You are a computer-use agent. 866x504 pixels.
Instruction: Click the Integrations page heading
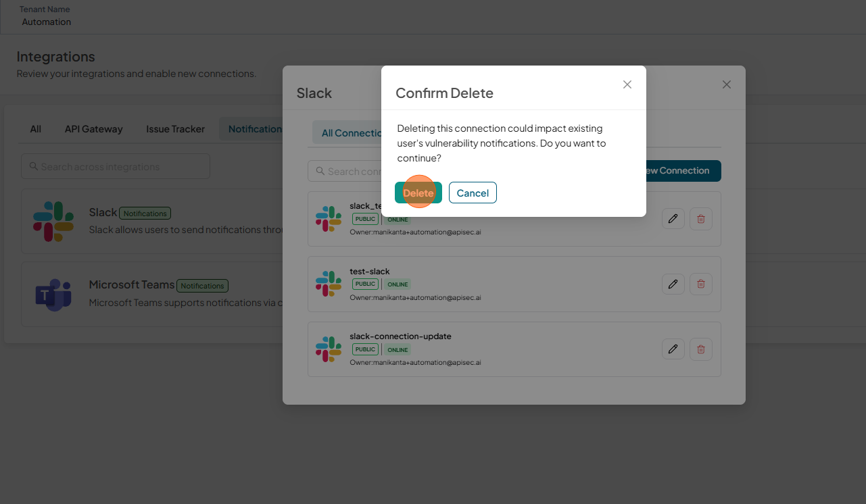pyautogui.click(x=56, y=57)
